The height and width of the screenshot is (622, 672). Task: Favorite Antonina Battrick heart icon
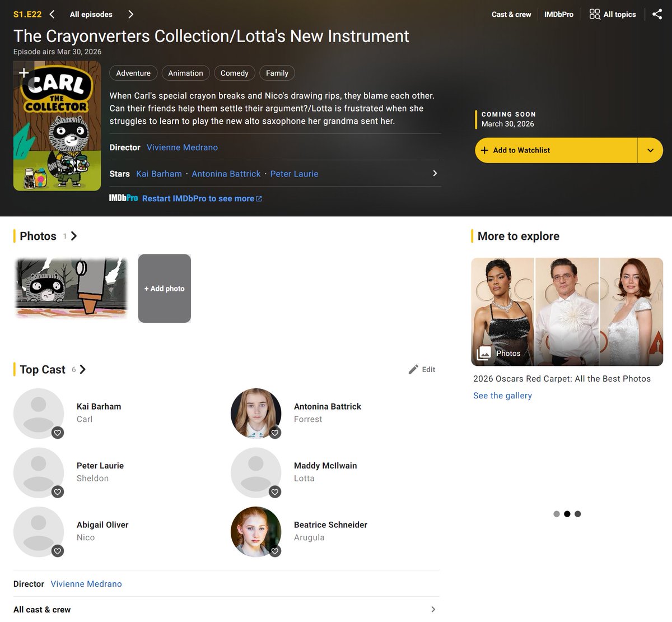point(274,433)
